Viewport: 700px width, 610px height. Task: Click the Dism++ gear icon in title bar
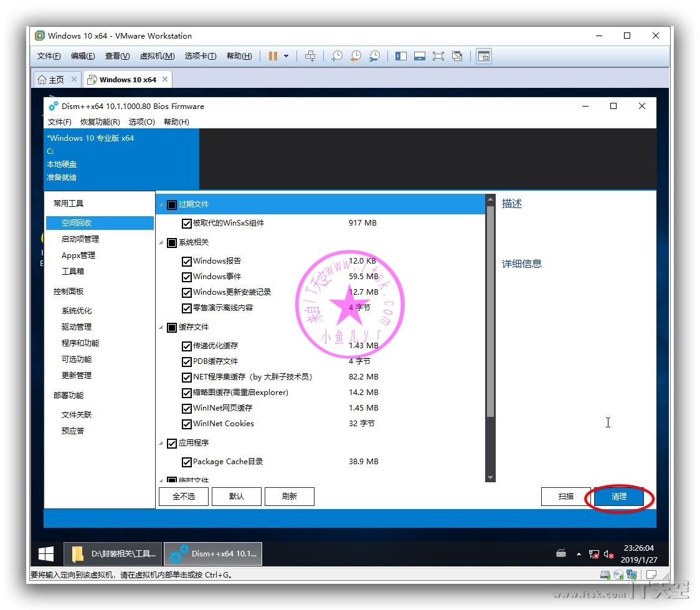point(53,107)
